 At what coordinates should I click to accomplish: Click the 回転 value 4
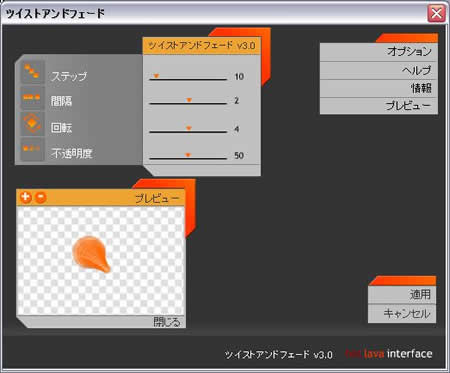point(236,129)
